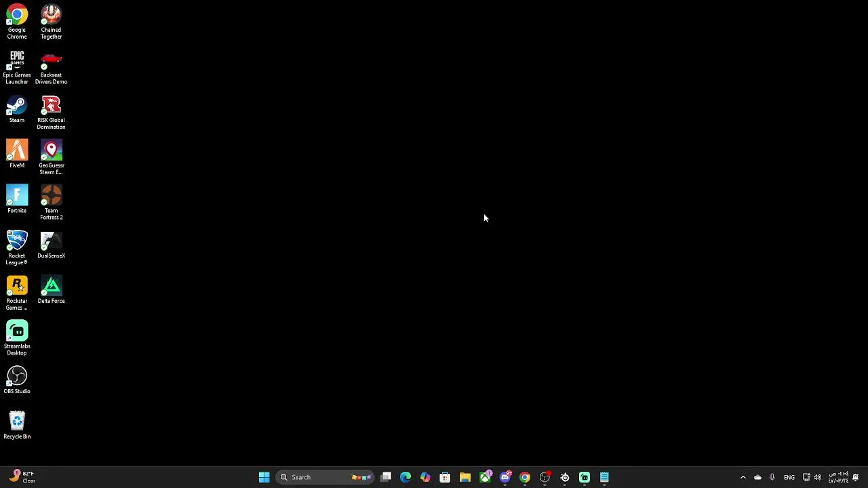The height and width of the screenshot is (488, 868).
Task: Click the microphone tray icon
Action: 772,477
